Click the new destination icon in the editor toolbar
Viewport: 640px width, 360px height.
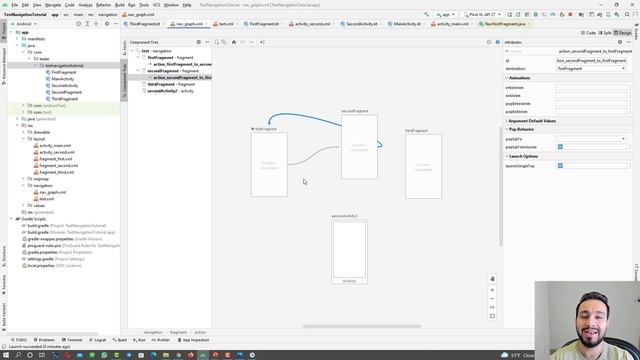[x=217, y=42]
